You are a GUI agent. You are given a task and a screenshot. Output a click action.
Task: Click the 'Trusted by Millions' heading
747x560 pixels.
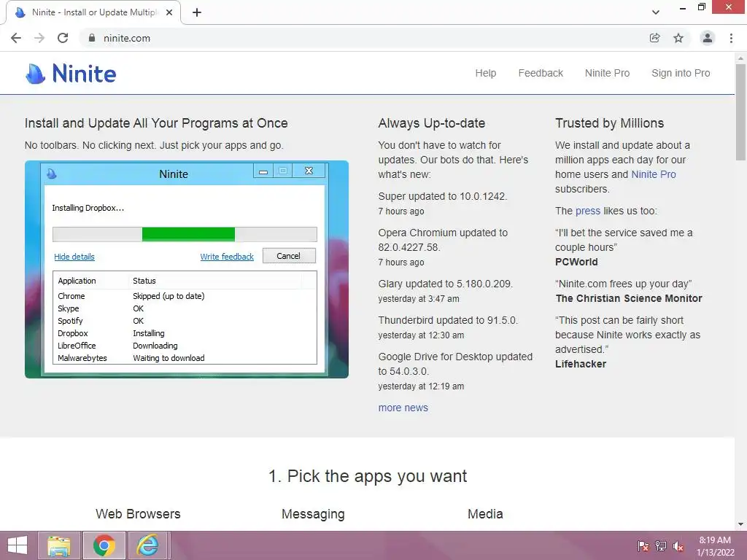609,123
